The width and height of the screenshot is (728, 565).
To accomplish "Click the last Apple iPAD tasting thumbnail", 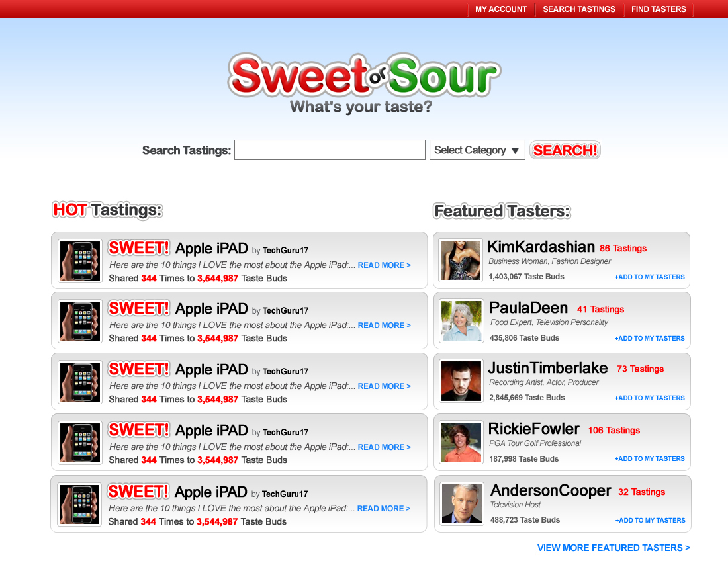I will tap(79, 504).
